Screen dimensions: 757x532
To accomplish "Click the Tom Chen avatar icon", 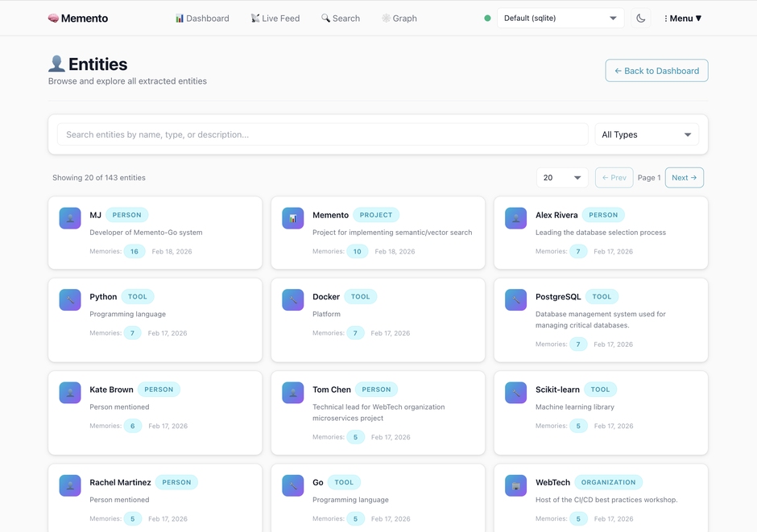I will coord(293,393).
